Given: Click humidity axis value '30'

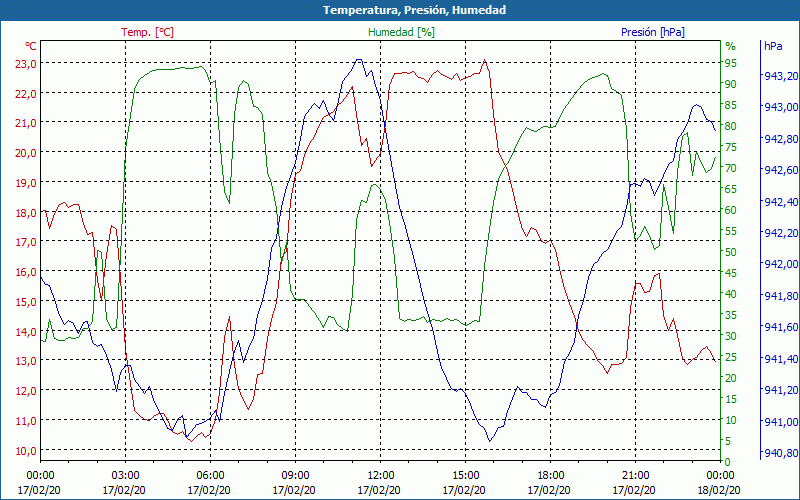Looking at the screenshot, I should point(731,336).
